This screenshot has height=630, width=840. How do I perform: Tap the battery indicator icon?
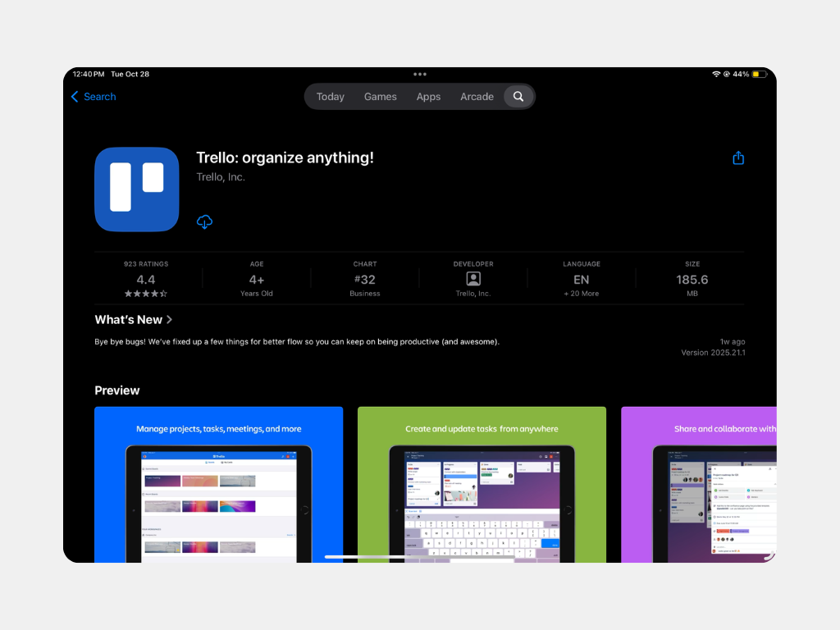[759, 74]
